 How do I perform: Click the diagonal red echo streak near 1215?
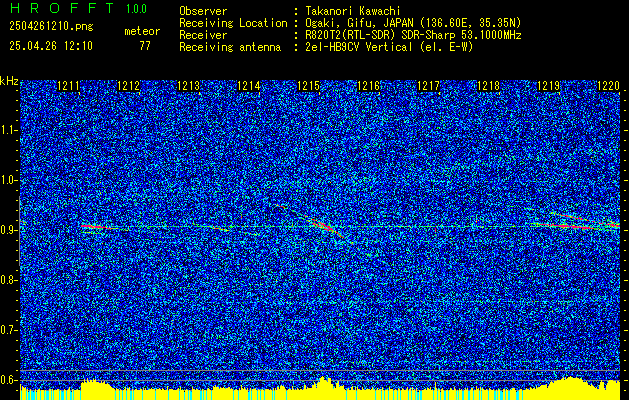324,226
